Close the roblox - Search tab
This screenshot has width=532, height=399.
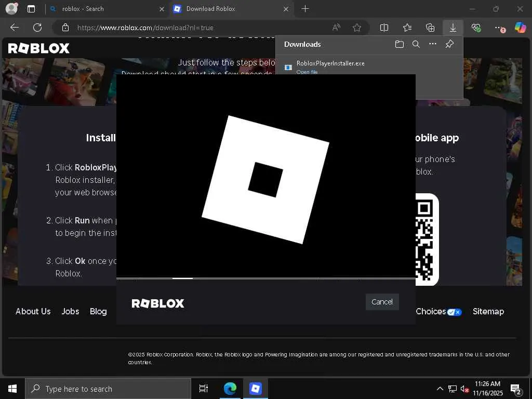click(x=162, y=9)
